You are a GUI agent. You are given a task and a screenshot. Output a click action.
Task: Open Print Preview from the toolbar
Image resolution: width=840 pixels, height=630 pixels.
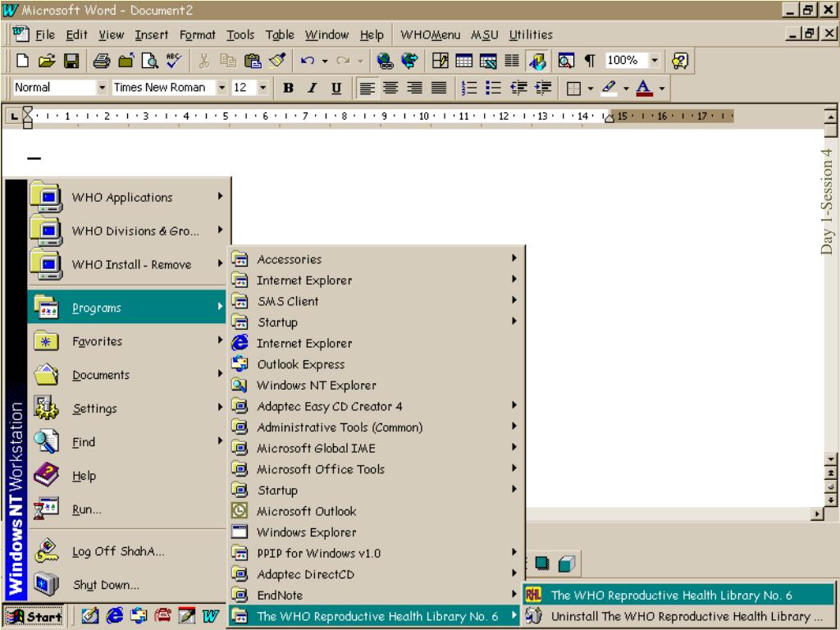click(149, 61)
